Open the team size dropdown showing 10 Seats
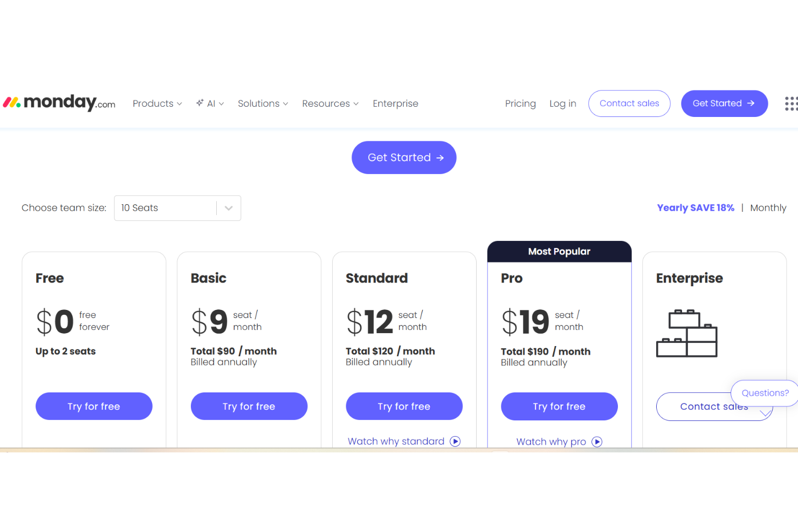Screen dimensions: 798x532 [177, 208]
